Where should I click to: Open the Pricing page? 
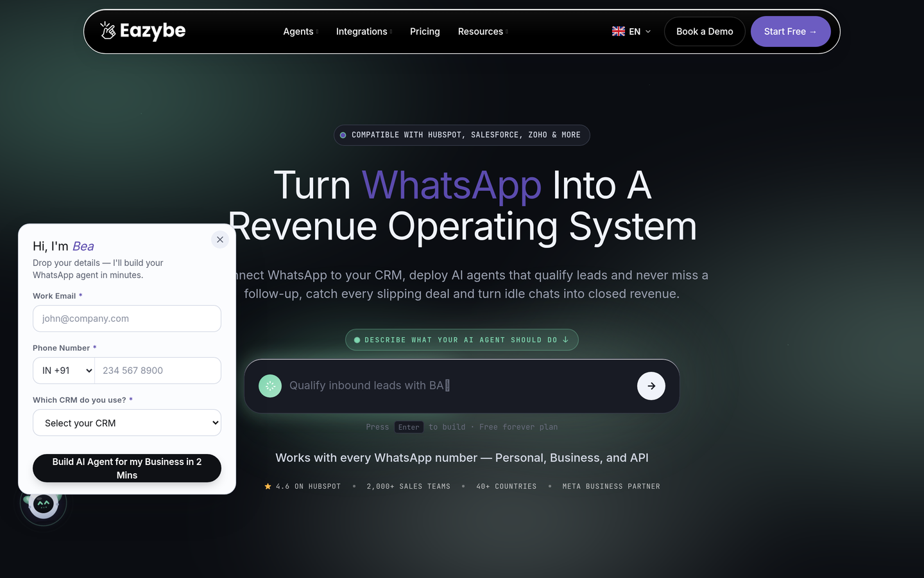click(x=425, y=31)
